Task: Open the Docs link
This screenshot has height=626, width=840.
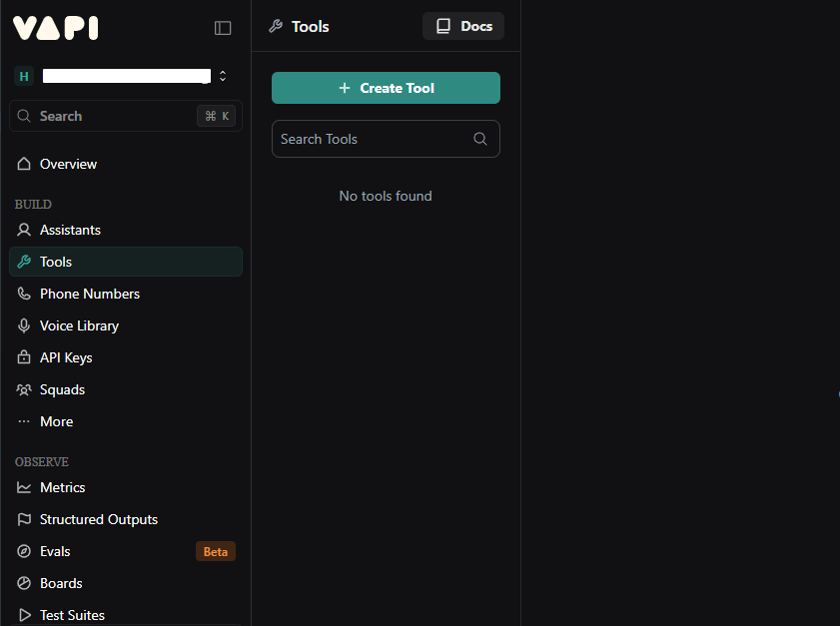Action: coord(464,27)
